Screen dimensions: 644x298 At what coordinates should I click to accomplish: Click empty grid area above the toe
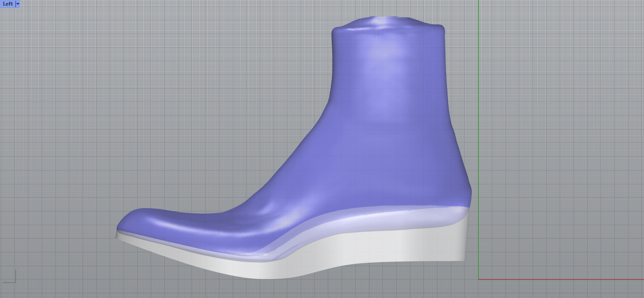[x=151, y=129]
